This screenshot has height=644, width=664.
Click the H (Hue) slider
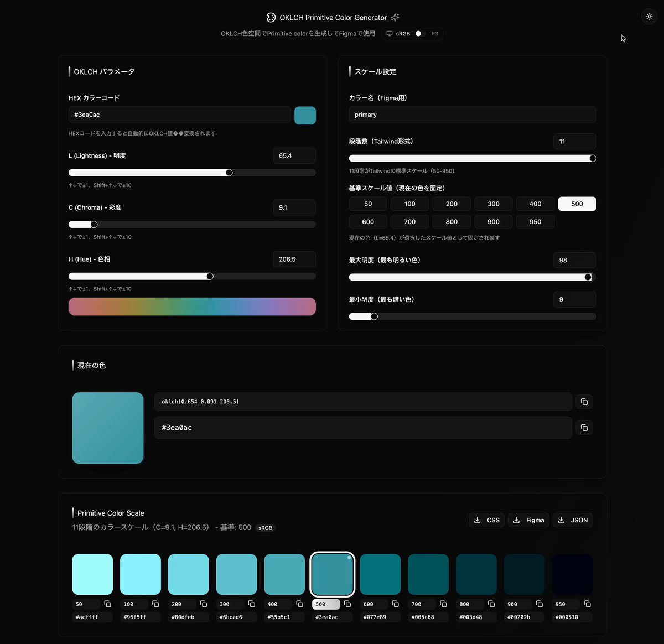192,276
